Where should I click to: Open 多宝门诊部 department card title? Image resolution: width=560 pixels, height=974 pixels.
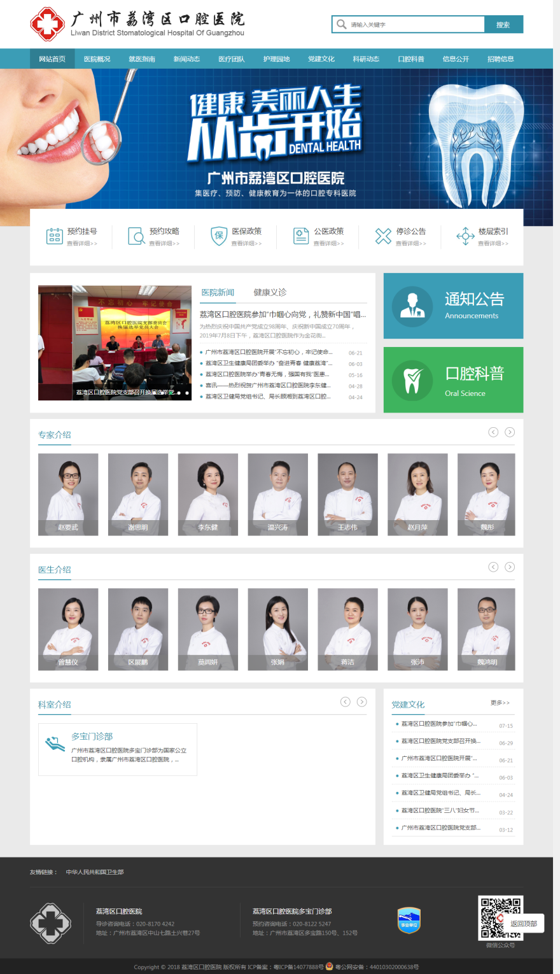point(92,736)
